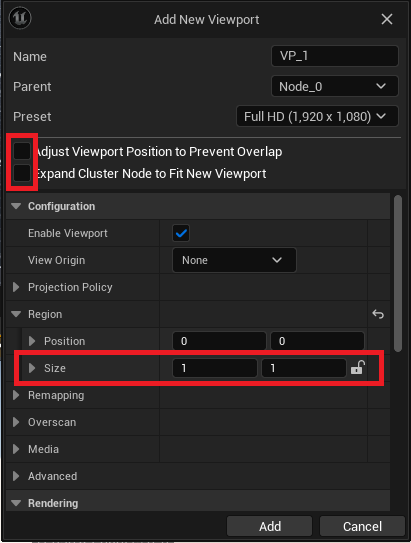This screenshot has height=543, width=411.
Task: Expand the Media section
Action: [16, 449]
